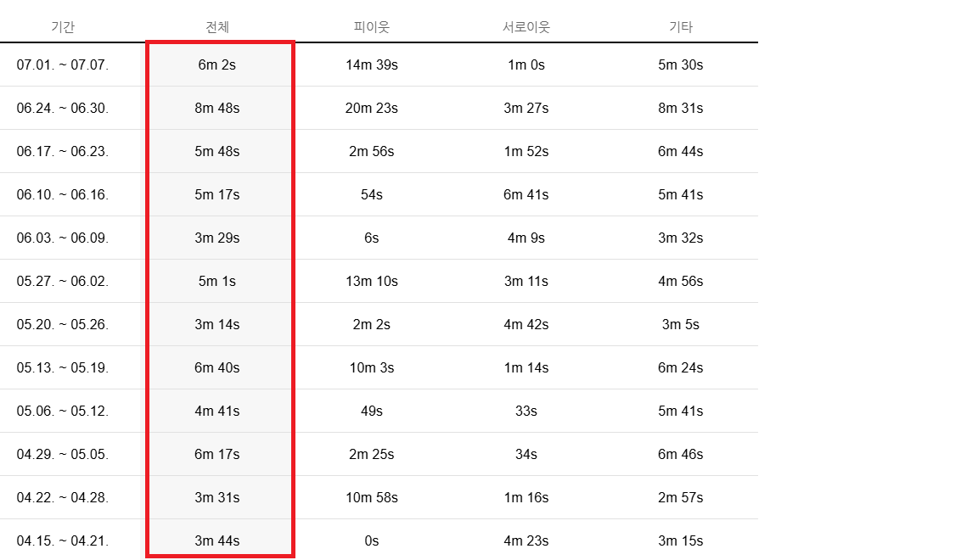Click the 13m 10s 피아웃 cell

pyautogui.click(x=371, y=281)
